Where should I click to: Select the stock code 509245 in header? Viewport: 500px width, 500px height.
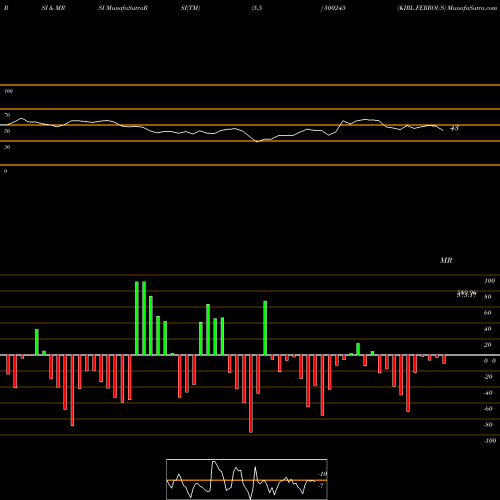334,8
